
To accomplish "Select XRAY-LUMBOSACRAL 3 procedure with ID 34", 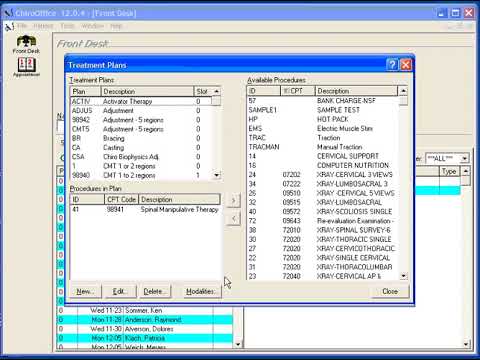I will [323, 184].
